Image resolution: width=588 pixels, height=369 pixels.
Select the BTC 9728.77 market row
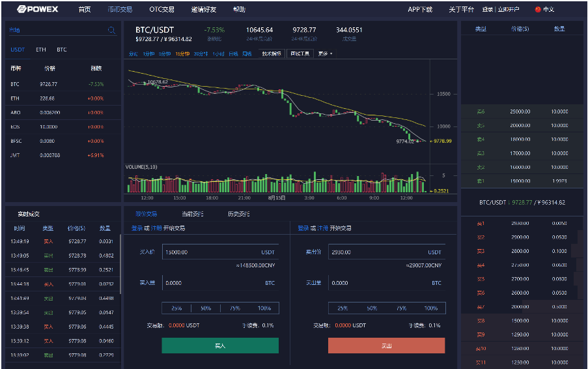click(63, 84)
